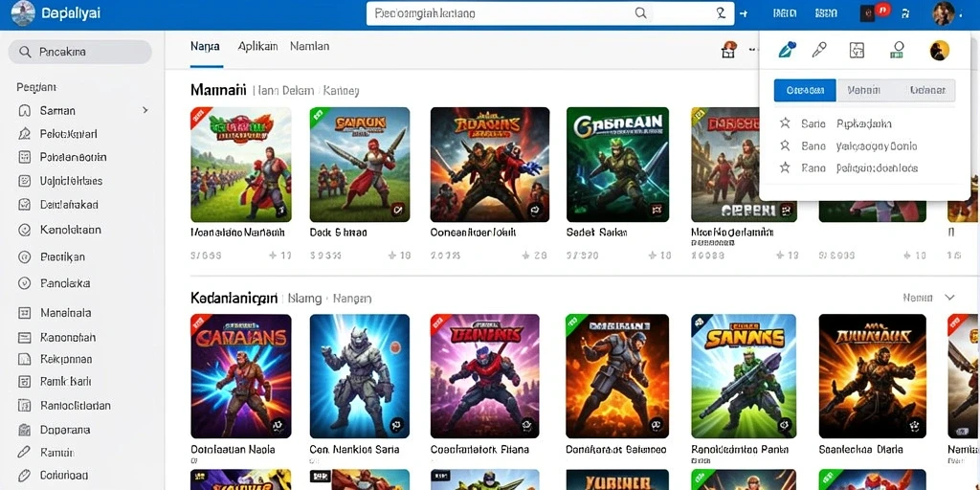The height and width of the screenshot is (490, 980).
Task: Toggle the corner badge on Ocneanitoer Iokih cover
Action: (533, 210)
